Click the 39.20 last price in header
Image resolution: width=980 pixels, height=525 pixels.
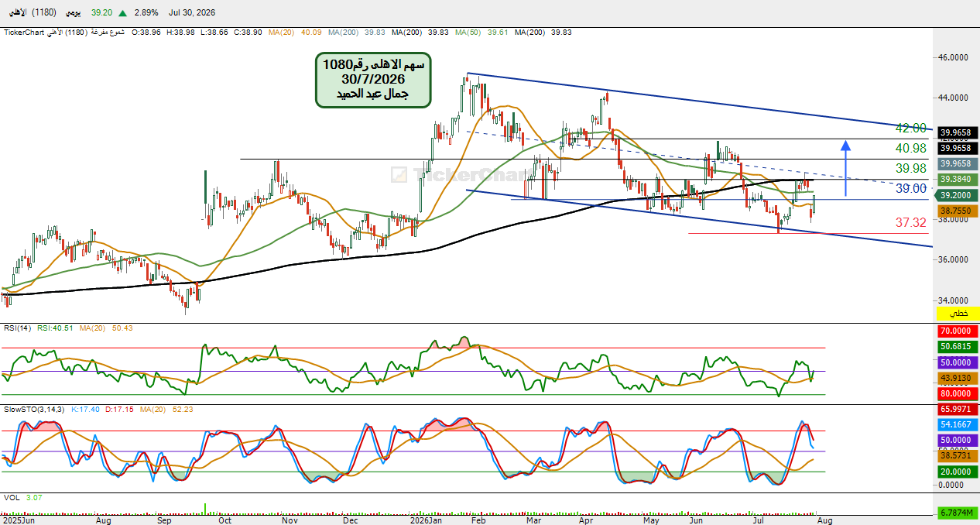click(x=101, y=13)
